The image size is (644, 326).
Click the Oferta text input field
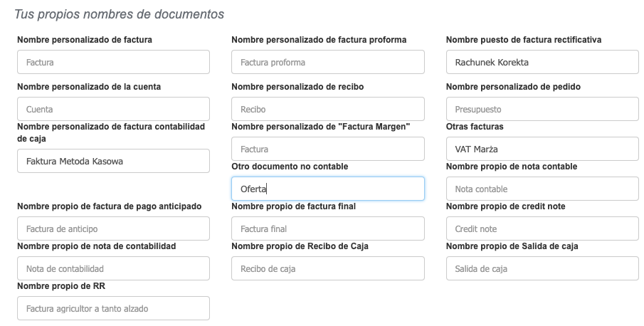click(x=327, y=189)
